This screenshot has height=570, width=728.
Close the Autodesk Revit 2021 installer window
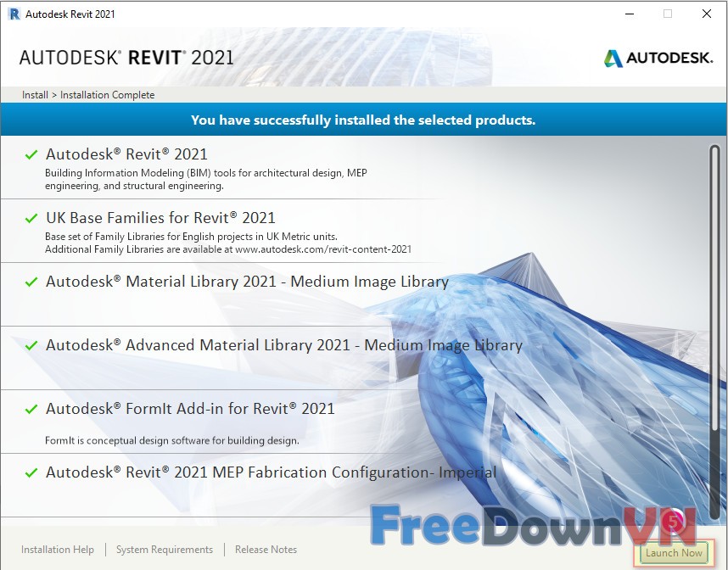(706, 14)
